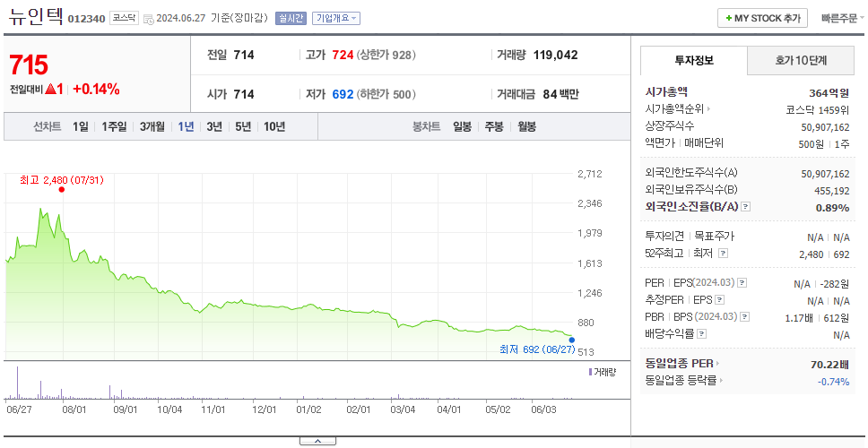Open the 빠른주문 dropdown
The image size is (868, 448).
(843, 18)
